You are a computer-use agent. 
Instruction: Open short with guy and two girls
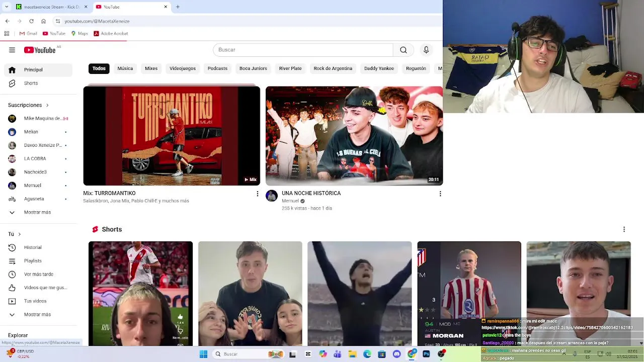[250, 294]
